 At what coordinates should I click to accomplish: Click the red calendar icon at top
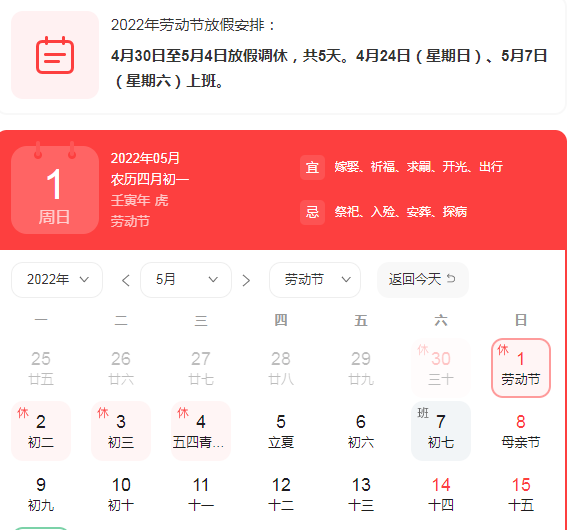55,55
